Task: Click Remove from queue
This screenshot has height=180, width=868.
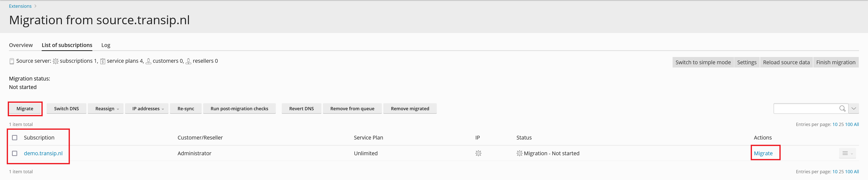Action: pos(352,108)
